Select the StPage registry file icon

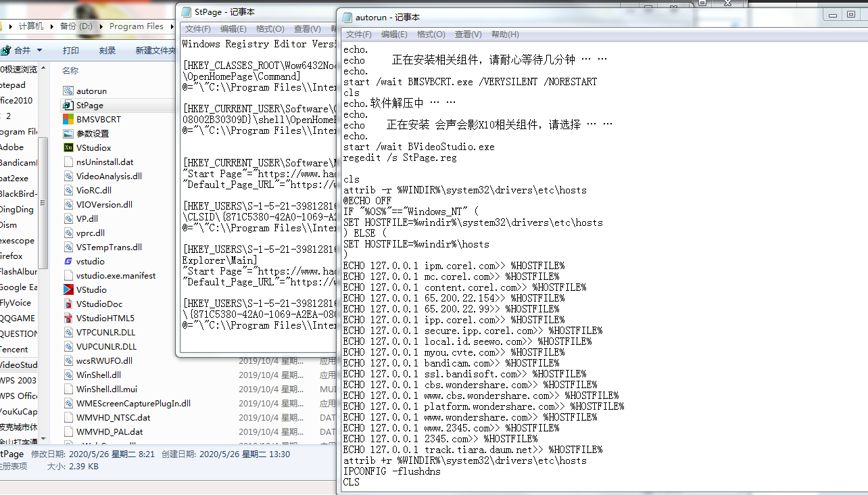pos(68,105)
